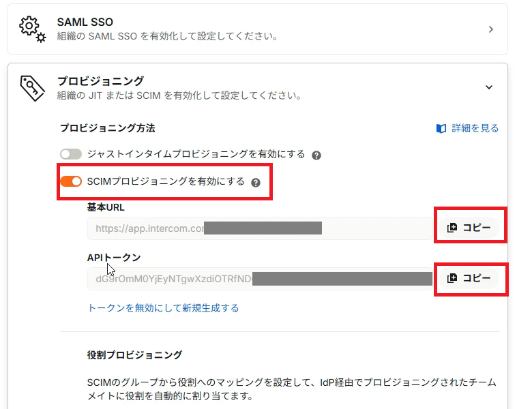This screenshot has height=409, width=532.
Task: Click the コピー button for APIトークン
Action: tap(470, 278)
